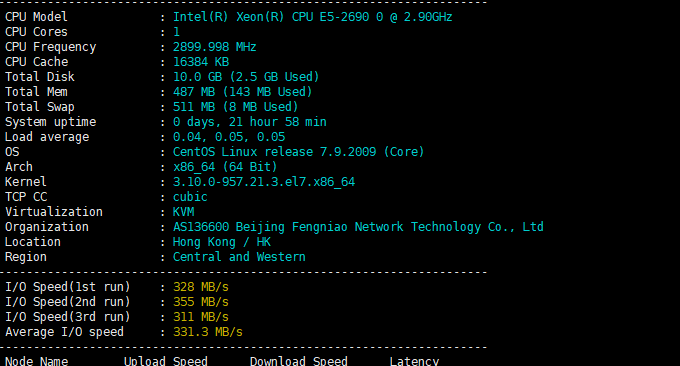
Task: Select the 'OS' label
Action: (12, 152)
